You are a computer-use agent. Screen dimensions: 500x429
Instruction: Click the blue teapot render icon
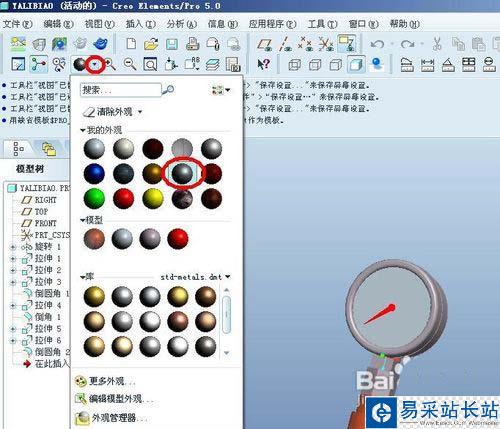tap(100, 44)
